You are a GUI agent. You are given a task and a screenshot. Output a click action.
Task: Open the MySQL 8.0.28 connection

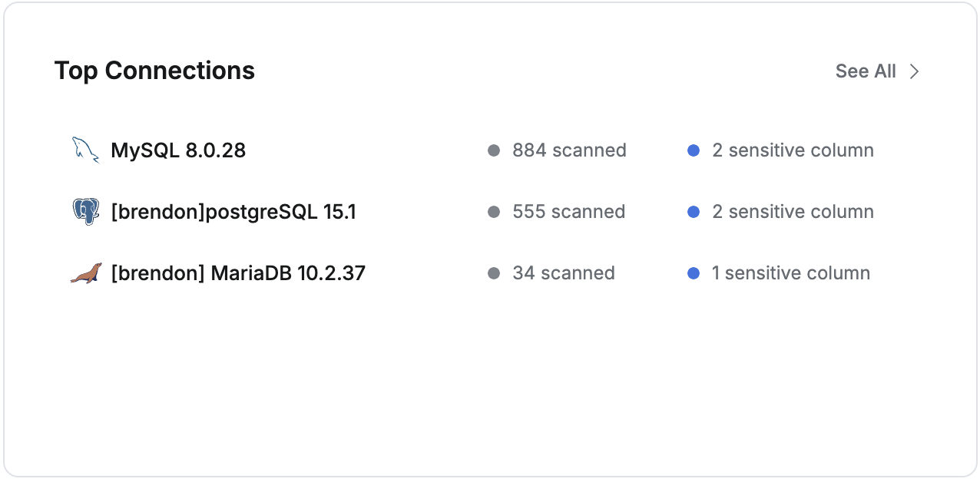tap(178, 150)
